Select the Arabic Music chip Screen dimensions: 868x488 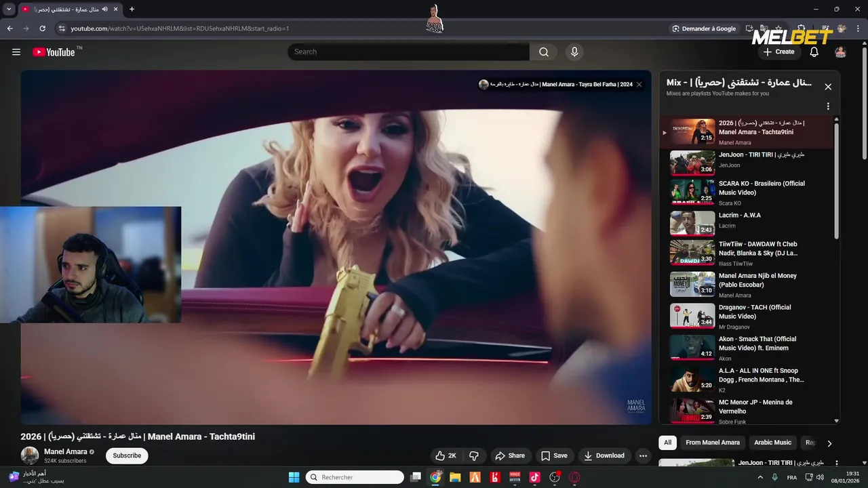[x=772, y=443]
